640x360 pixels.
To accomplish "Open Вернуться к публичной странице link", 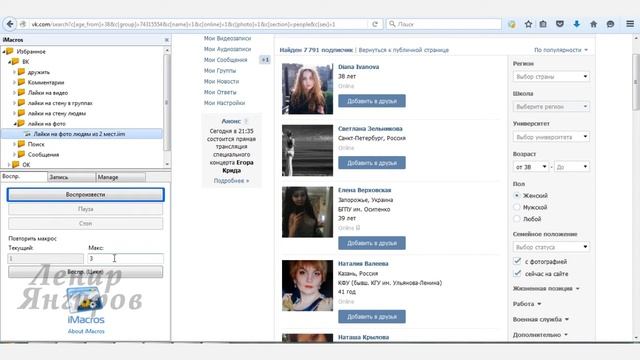I will point(404,50).
